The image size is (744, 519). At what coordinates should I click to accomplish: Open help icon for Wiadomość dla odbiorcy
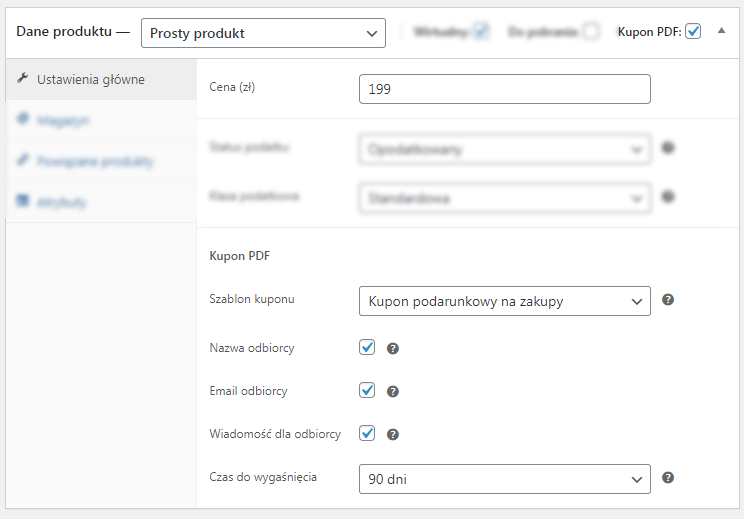click(x=392, y=435)
